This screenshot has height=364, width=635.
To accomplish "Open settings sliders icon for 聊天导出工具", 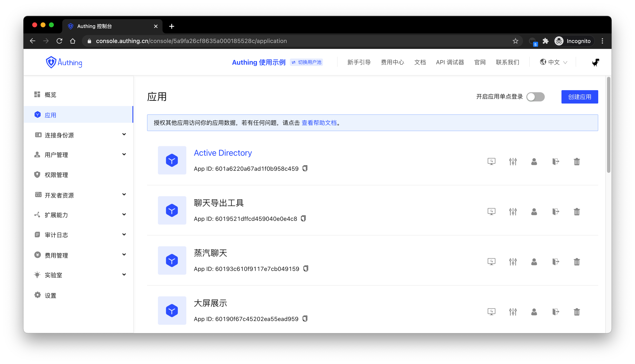I will [513, 211].
